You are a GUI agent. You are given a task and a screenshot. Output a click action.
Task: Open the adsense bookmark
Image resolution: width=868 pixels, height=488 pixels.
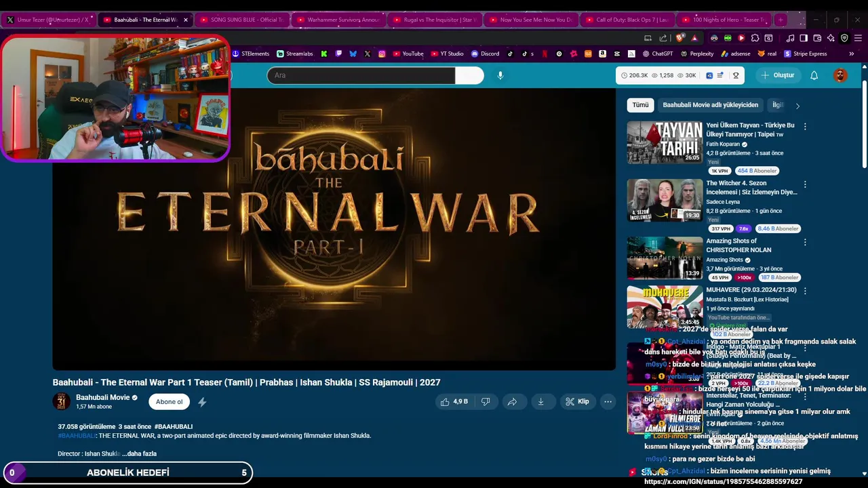point(736,54)
